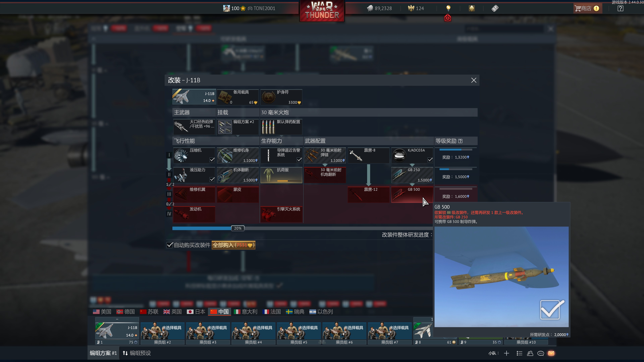Select the 压缩机 compressor modification
This screenshot has height=362, width=644.
click(194, 155)
